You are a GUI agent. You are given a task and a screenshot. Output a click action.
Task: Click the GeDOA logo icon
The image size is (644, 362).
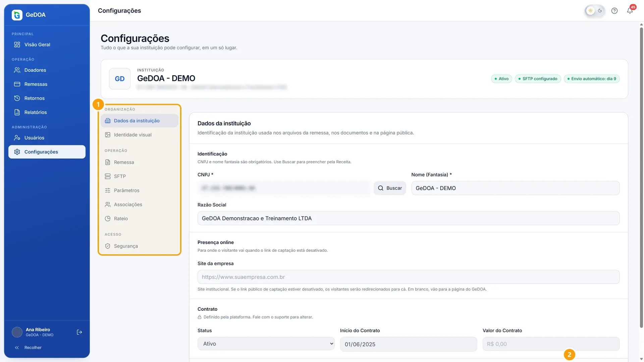17,15
